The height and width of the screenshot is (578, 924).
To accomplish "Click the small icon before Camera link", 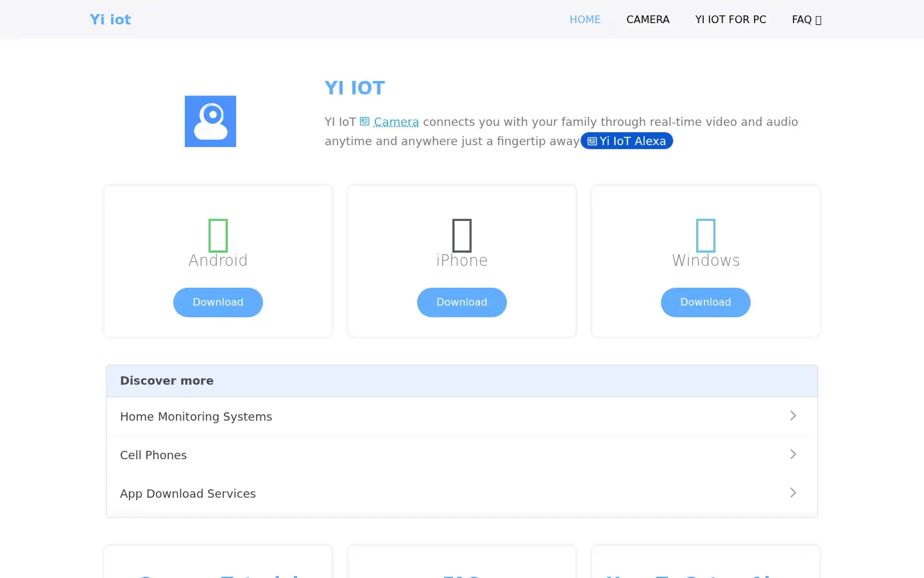I will click(364, 121).
